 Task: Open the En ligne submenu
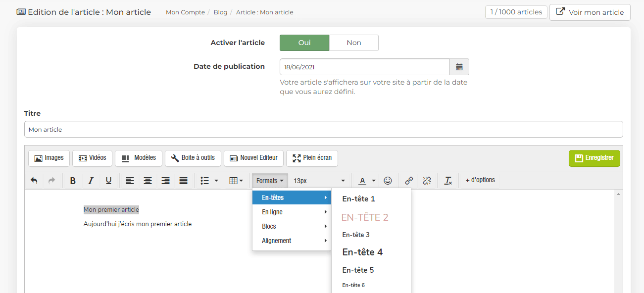coord(292,212)
